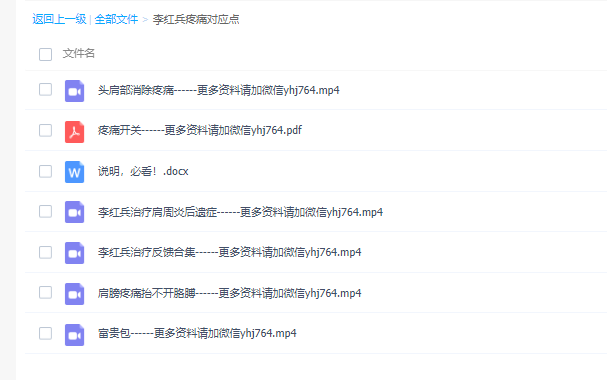Screen dimensions: 607x380
Task: Check the box for 富贵包 mp4
Action: click(45, 333)
